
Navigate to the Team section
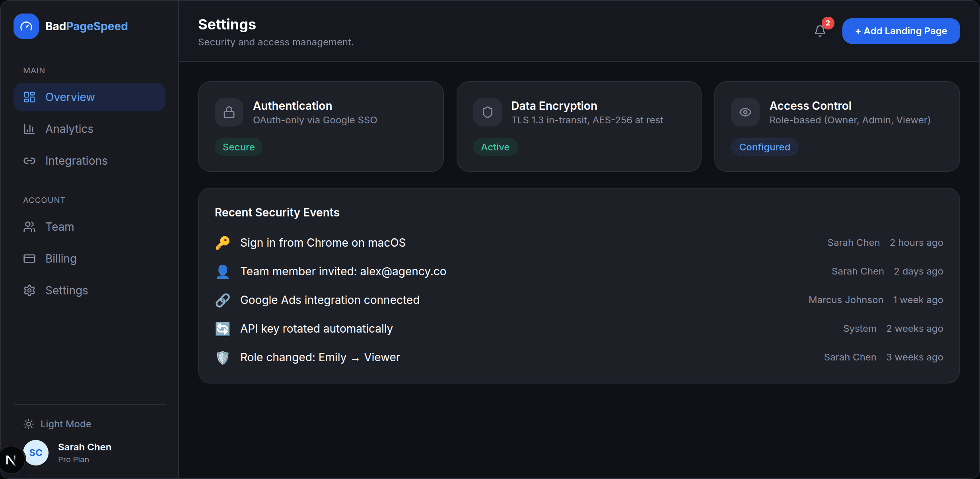click(x=89, y=227)
